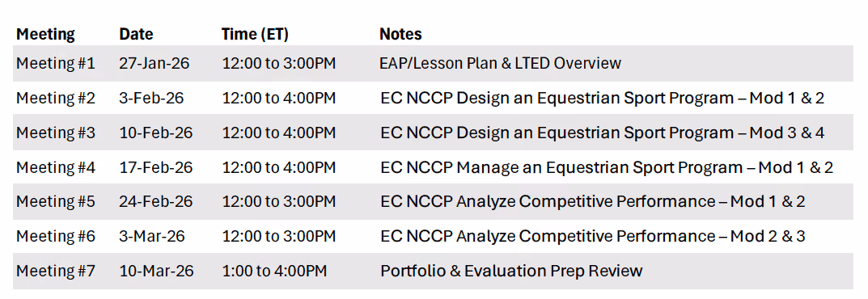Click Portfolio & Evaluation Prep Review note
Screen dimensions: 868x299
point(511,271)
